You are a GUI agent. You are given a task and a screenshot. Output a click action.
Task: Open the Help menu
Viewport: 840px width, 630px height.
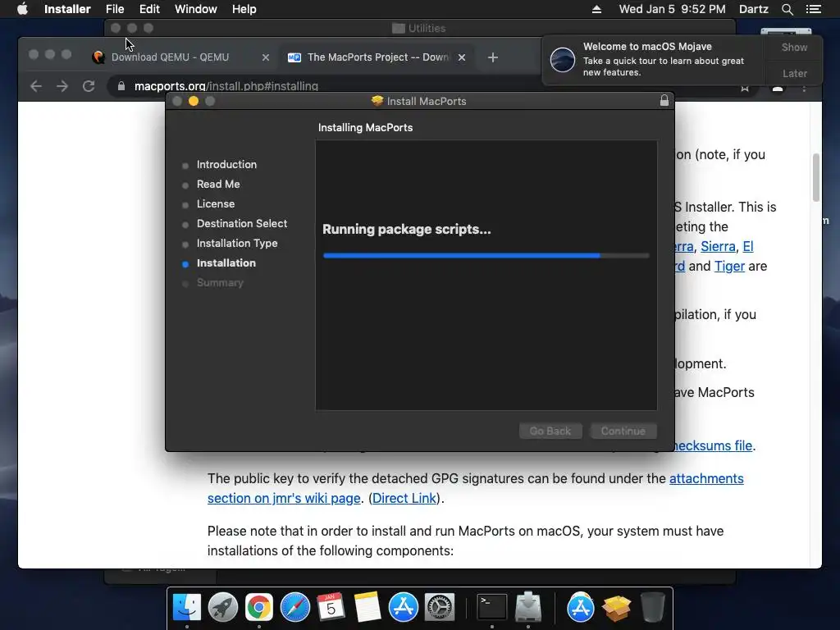pos(244,9)
